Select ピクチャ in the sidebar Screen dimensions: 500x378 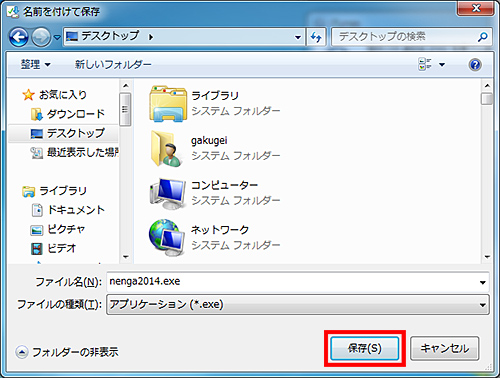coord(66,229)
